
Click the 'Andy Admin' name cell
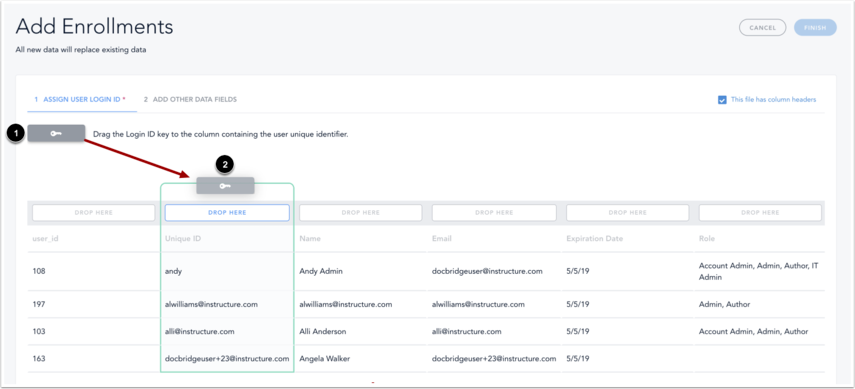pos(321,271)
